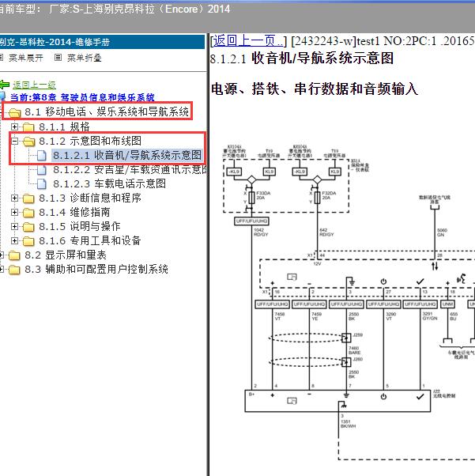This screenshot has height=476, width=475.
Task: Expand the 8.1.1 规格 node
Action: [x=14, y=127]
